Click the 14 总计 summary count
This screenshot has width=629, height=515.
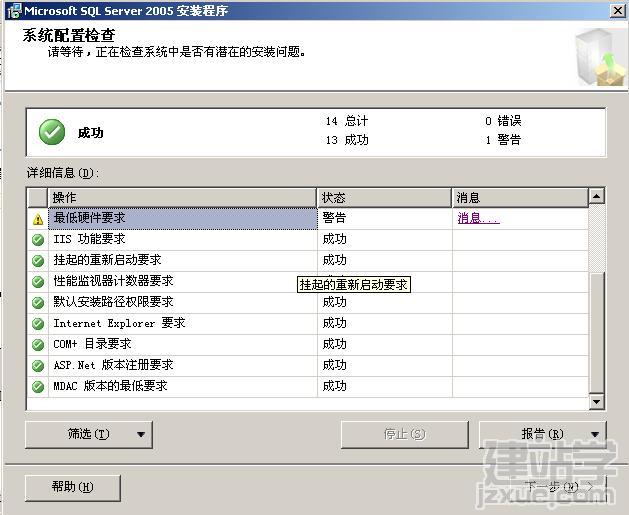coord(347,121)
